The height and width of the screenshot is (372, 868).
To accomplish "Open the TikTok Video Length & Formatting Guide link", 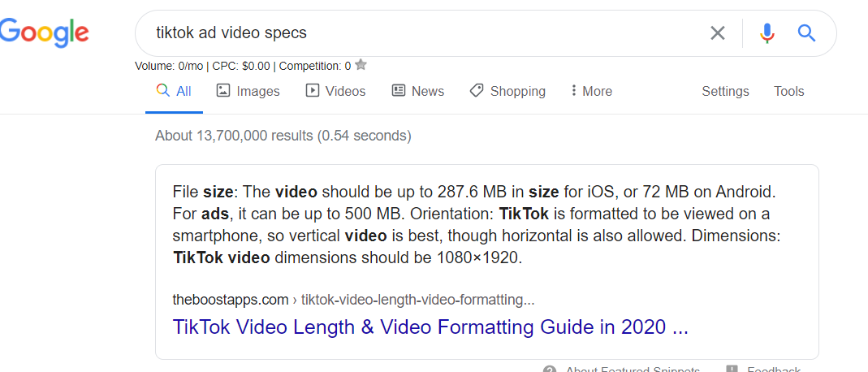I will coord(430,328).
